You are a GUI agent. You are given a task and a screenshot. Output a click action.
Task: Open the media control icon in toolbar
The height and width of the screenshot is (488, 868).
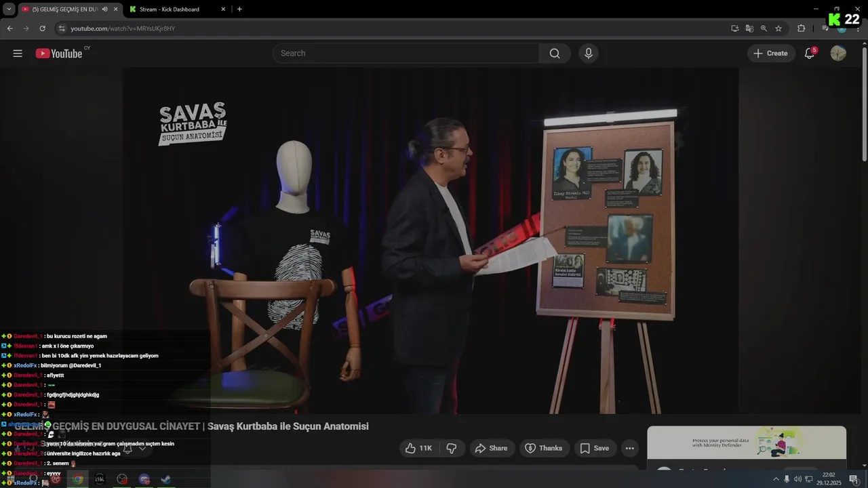pos(825,28)
